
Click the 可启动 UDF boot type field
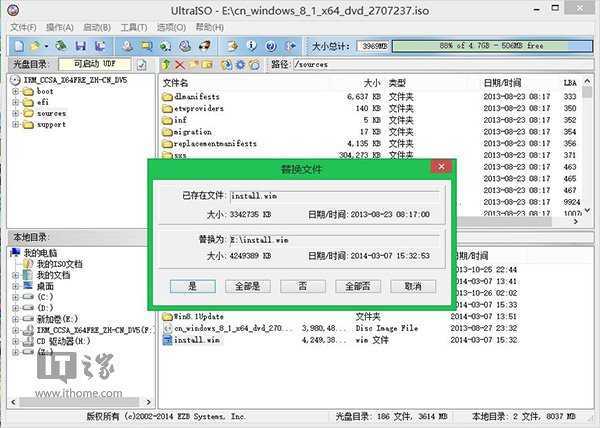click(x=95, y=64)
